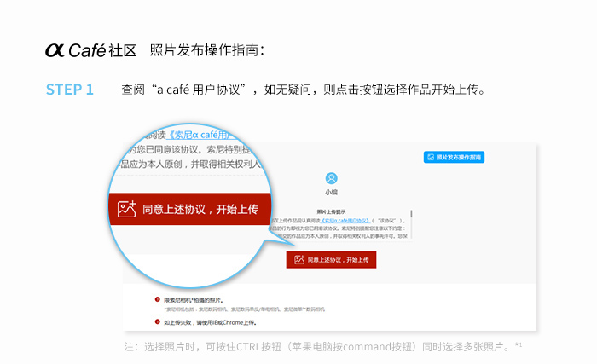Select the blue STEP 1 label
Viewport: 597px width, 364px height.
click(70, 90)
